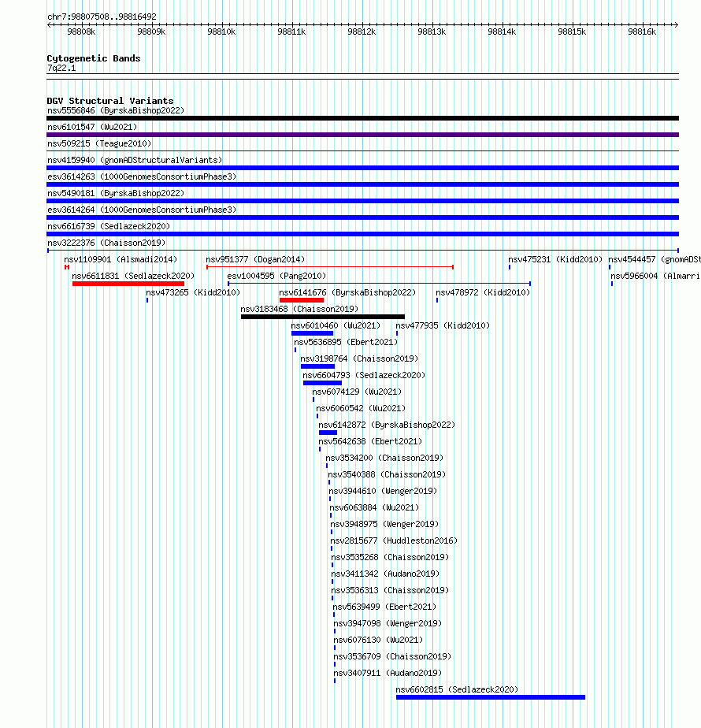Image resolution: width=701 pixels, height=728 pixels.
Task: Select nsv2815677 (Huddleston2016) label
Action: coord(394,541)
